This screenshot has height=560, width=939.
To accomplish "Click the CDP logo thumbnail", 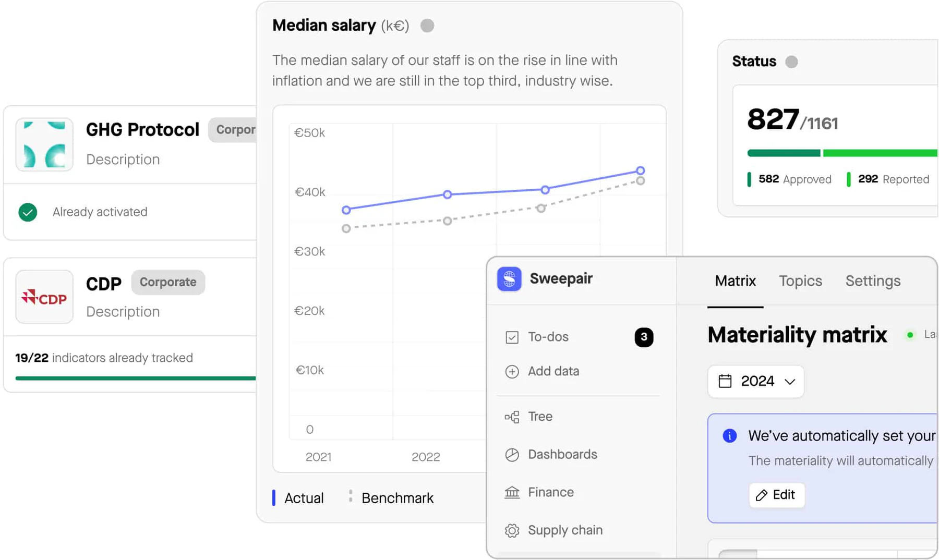I will [x=44, y=297].
